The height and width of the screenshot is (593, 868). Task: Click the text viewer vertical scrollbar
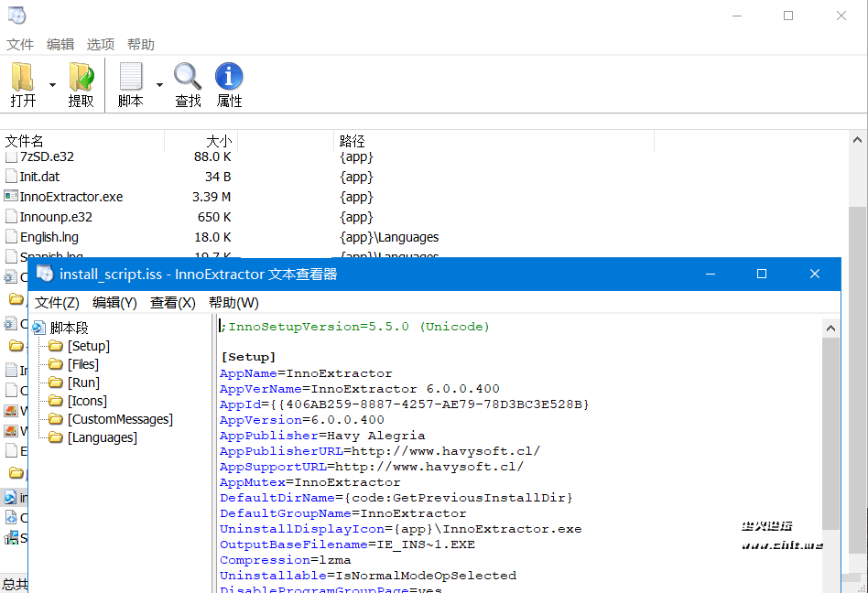(x=830, y=430)
